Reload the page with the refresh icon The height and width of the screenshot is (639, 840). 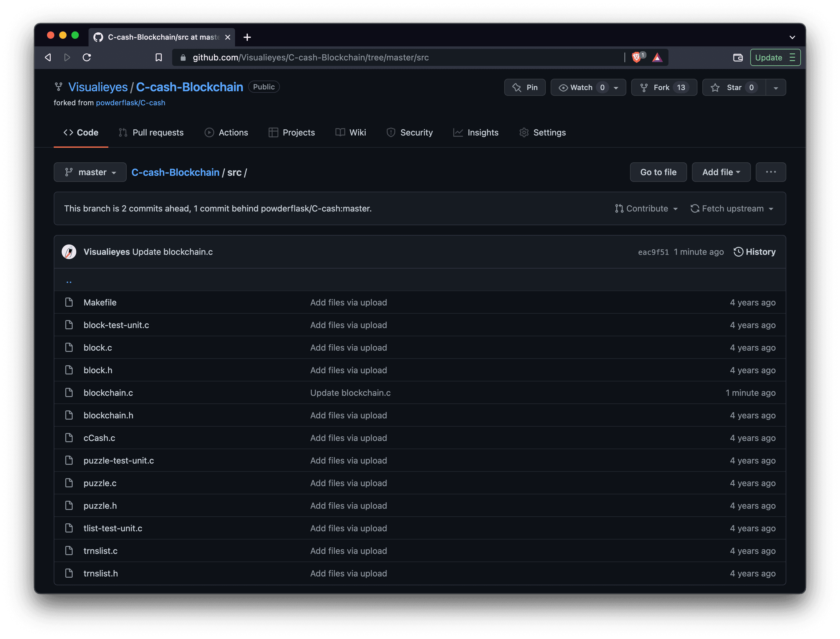(87, 57)
